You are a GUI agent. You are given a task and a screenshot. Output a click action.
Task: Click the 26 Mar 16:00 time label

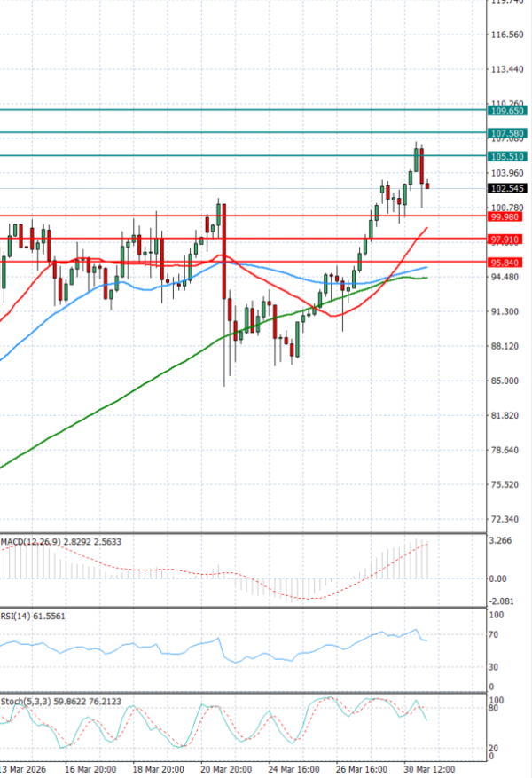pyautogui.click(x=362, y=769)
